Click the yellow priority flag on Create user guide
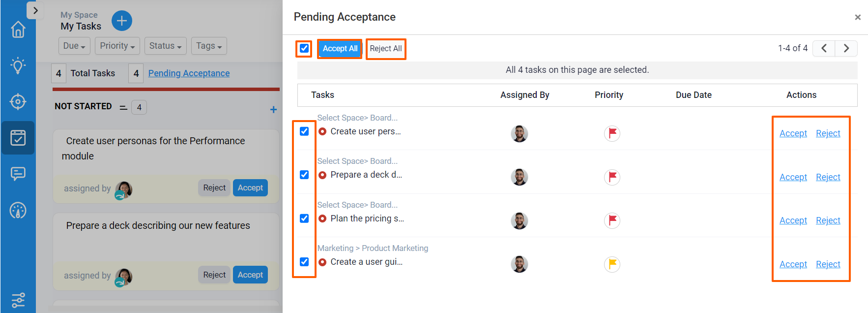868x313 pixels. pyautogui.click(x=611, y=264)
